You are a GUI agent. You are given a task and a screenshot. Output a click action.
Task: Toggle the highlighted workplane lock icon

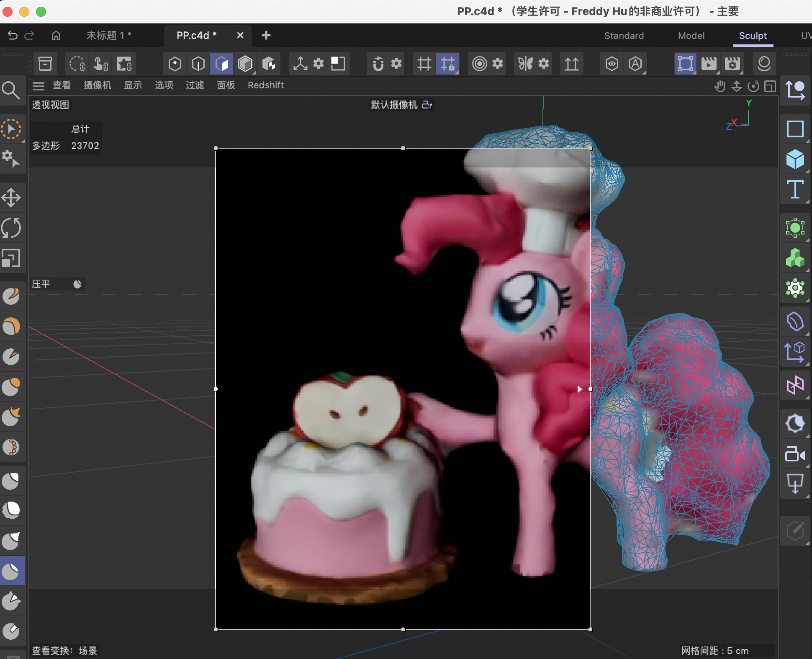click(447, 64)
